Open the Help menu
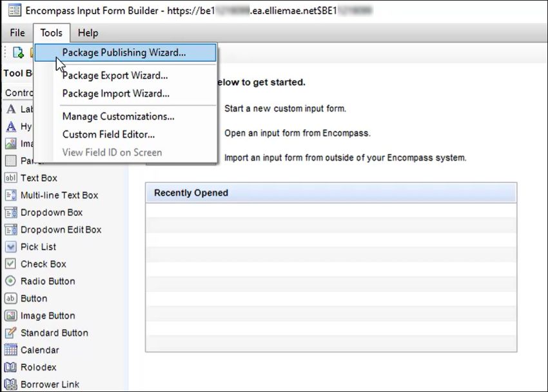Viewport: 548px width, 392px height. coord(88,33)
